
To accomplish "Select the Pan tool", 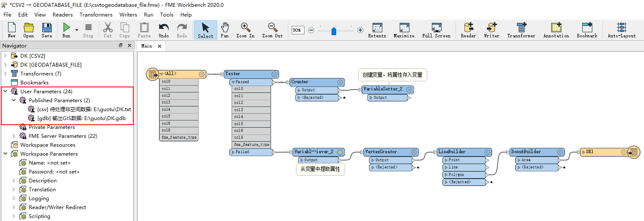I will pos(225,28).
